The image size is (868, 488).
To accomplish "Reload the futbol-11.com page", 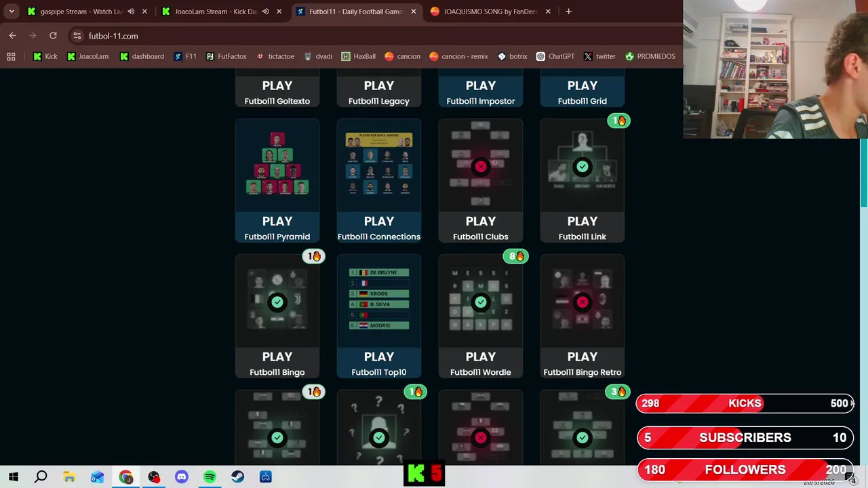I will [53, 36].
